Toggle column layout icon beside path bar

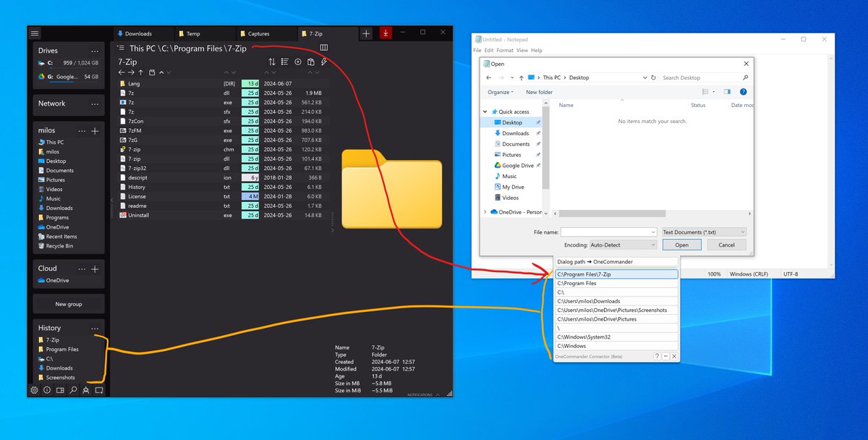(323, 48)
